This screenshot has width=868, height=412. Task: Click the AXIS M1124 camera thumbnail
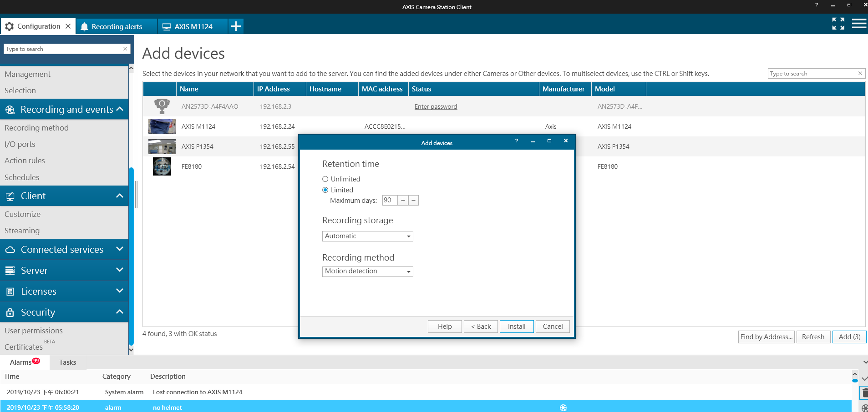pos(162,126)
